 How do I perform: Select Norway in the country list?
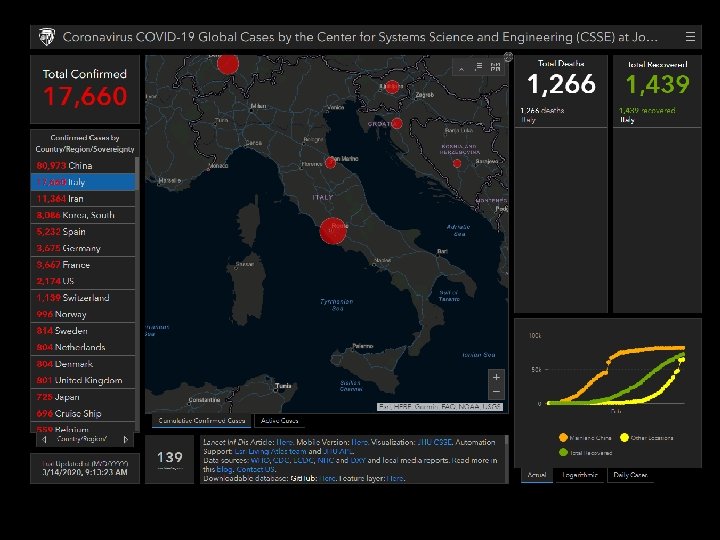coord(83,314)
